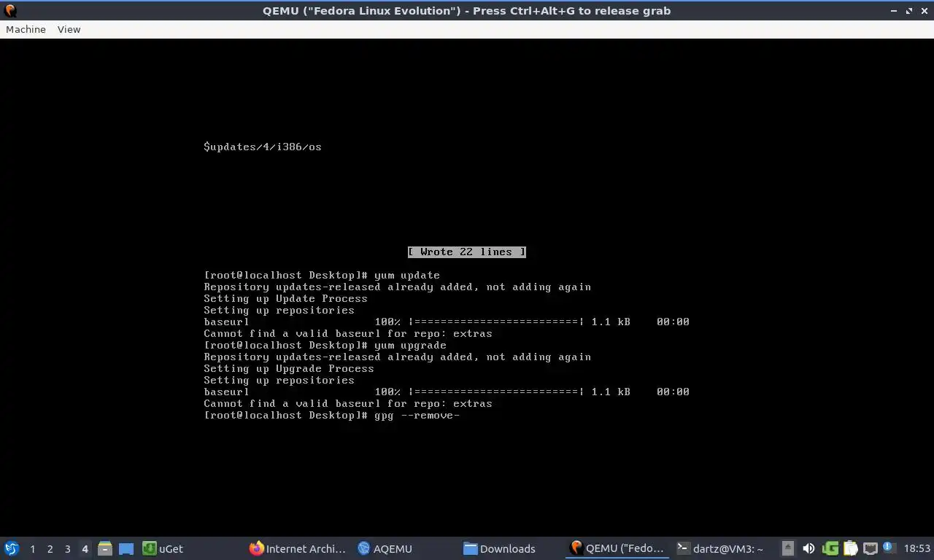Screen dimensions: 934x560
Task: Click the removable media eject tray icon
Action: click(x=788, y=548)
